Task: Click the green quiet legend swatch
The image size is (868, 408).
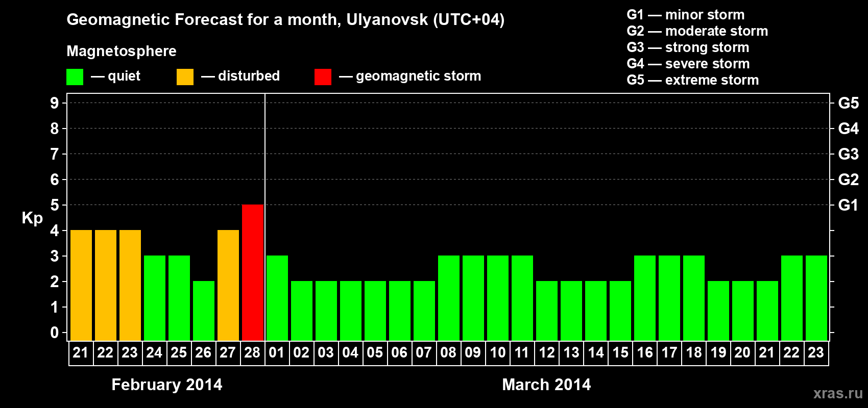Action: [x=75, y=77]
